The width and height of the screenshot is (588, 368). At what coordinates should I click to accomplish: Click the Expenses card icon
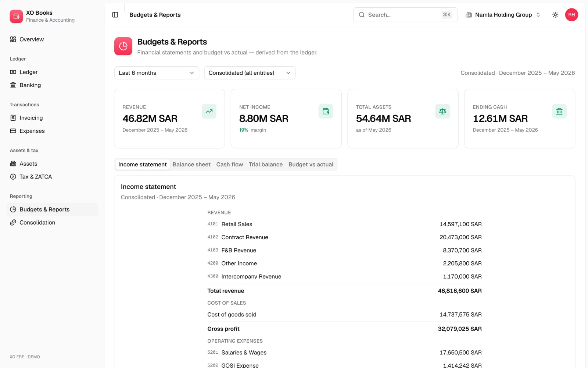click(x=13, y=131)
